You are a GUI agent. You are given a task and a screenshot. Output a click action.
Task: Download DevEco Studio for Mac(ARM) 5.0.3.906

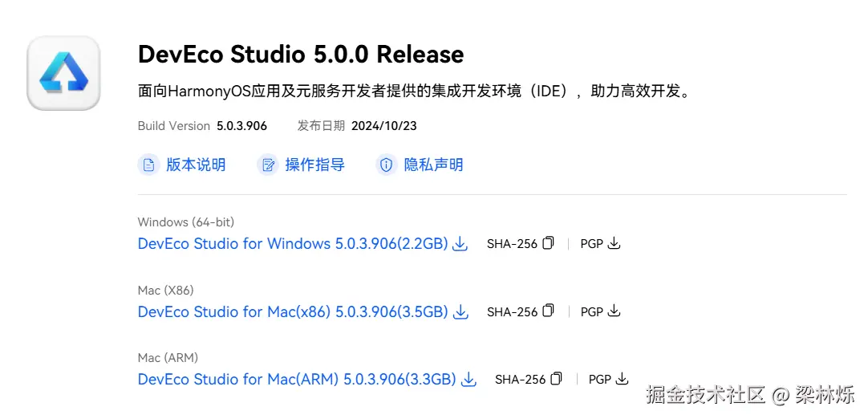point(296,380)
